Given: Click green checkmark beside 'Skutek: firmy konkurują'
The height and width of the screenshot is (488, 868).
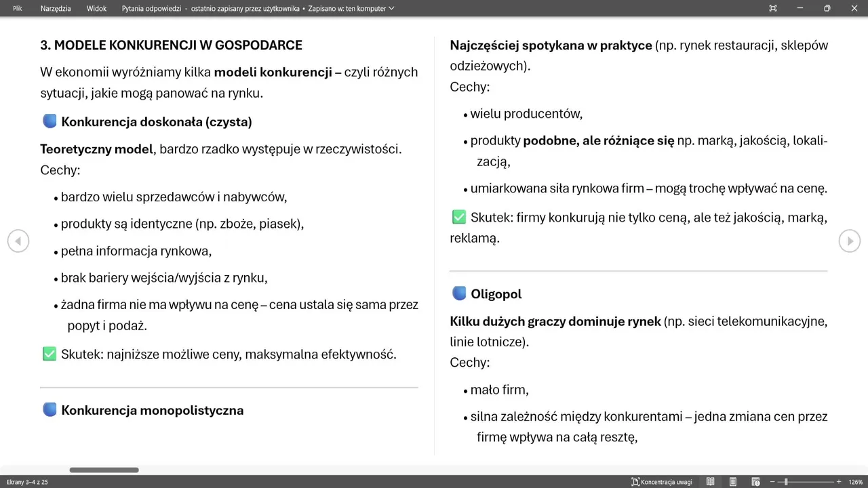Looking at the screenshot, I should pyautogui.click(x=459, y=217).
